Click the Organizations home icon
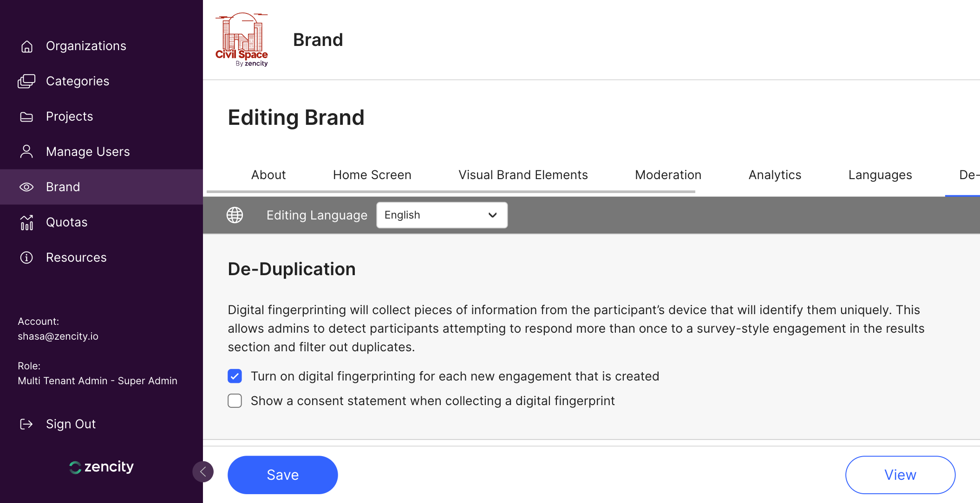980x503 pixels. (27, 46)
